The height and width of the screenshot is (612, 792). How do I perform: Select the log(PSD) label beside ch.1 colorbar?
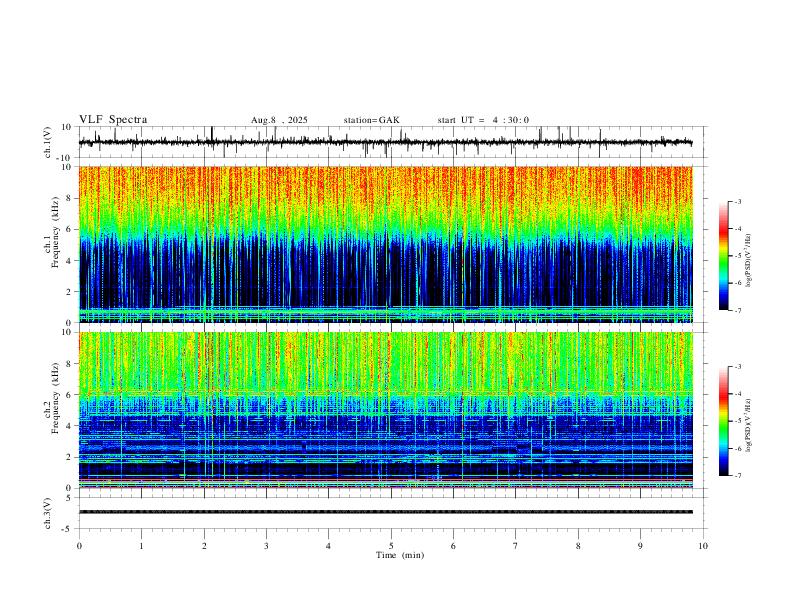coord(749,261)
